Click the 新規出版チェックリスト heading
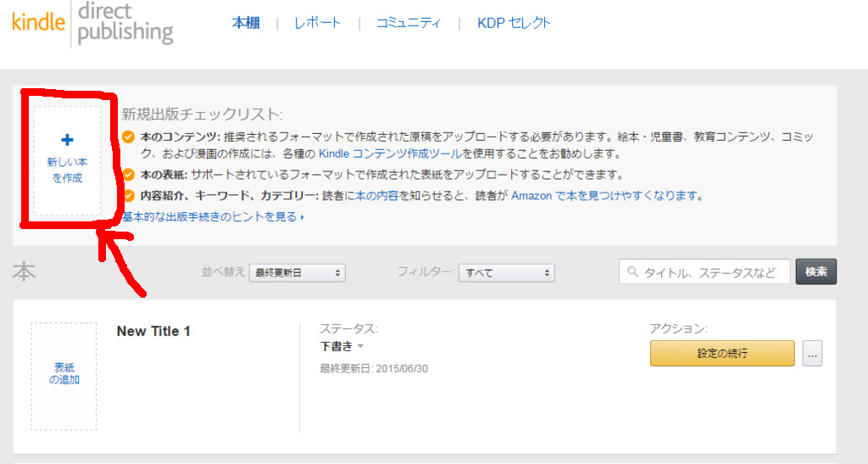868x464 pixels. [x=202, y=114]
